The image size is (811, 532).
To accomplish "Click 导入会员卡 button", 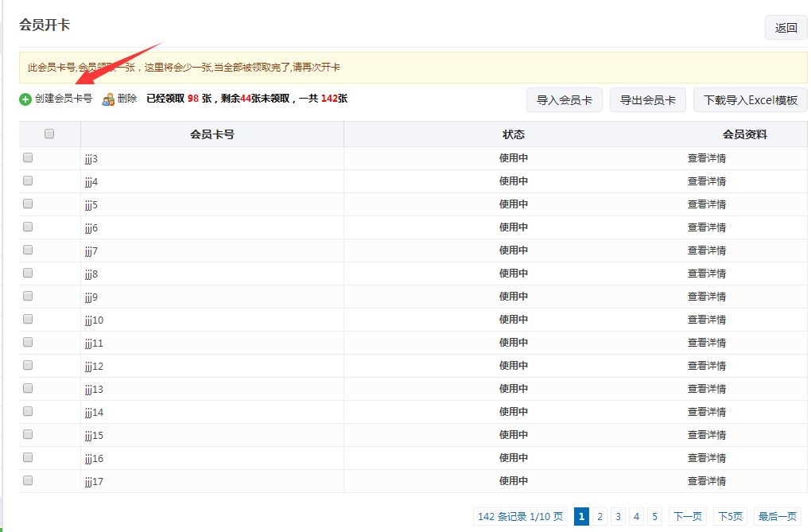I will tap(565, 100).
